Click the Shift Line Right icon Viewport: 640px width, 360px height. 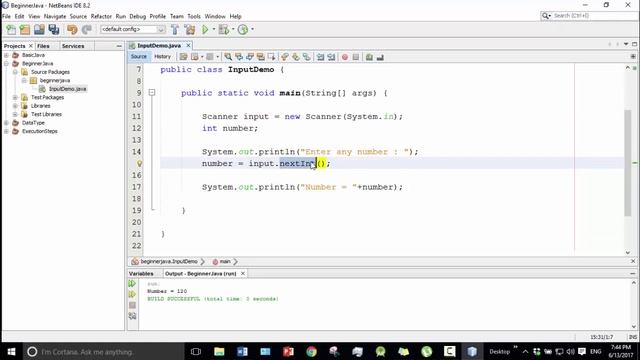(x=331, y=57)
